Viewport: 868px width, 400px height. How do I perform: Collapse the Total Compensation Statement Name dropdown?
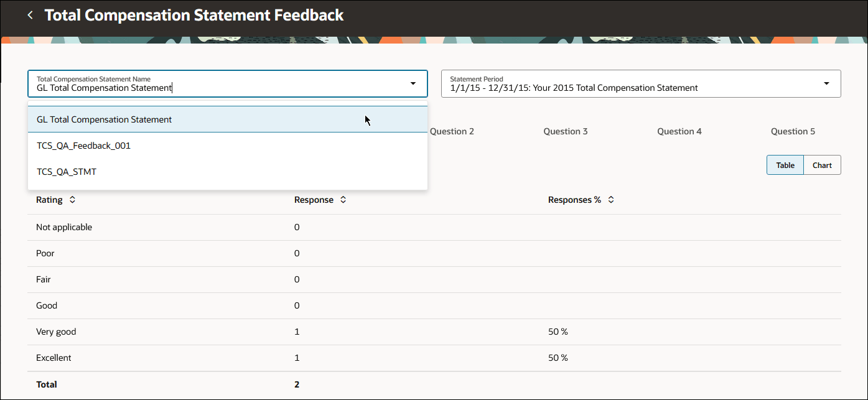[x=413, y=83]
